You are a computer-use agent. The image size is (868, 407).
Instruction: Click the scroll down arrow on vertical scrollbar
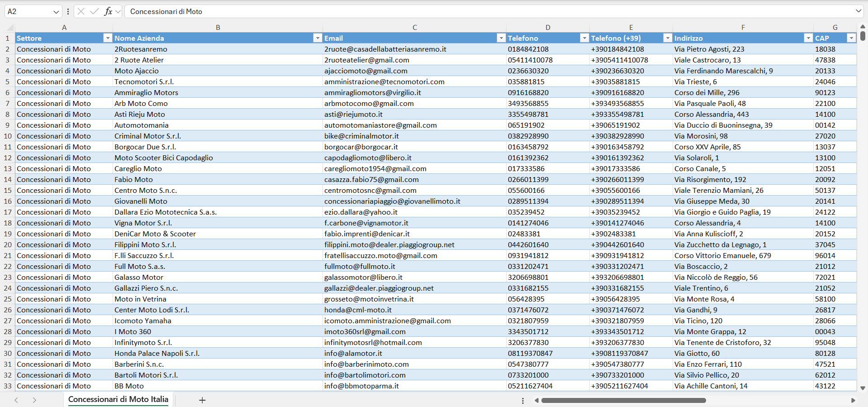point(863,388)
